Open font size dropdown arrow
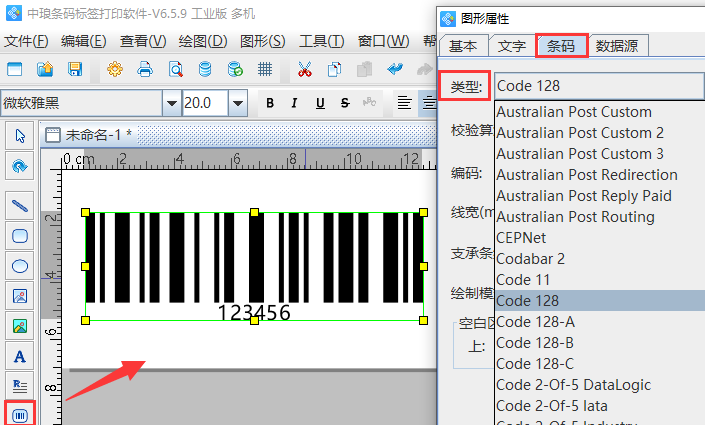This screenshot has height=425, width=705. [238, 103]
